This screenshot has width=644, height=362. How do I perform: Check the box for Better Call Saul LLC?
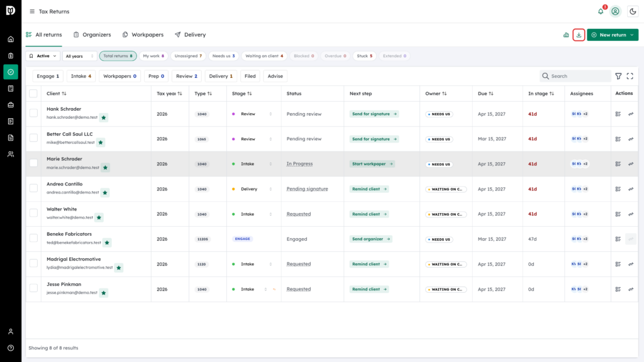pos(33,138)
